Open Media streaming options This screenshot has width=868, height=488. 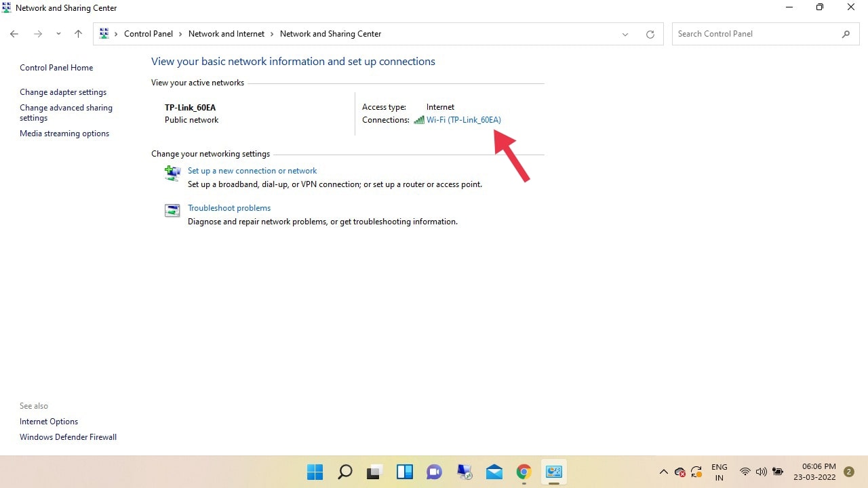tap(64, 134)
